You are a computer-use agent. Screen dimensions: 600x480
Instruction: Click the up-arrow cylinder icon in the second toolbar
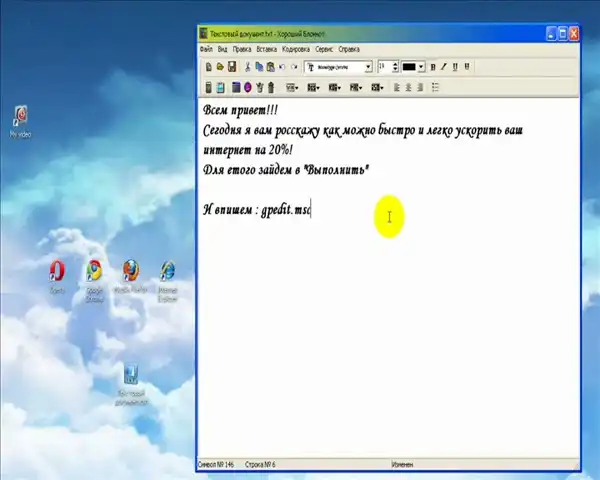click(x=271, y=87)
